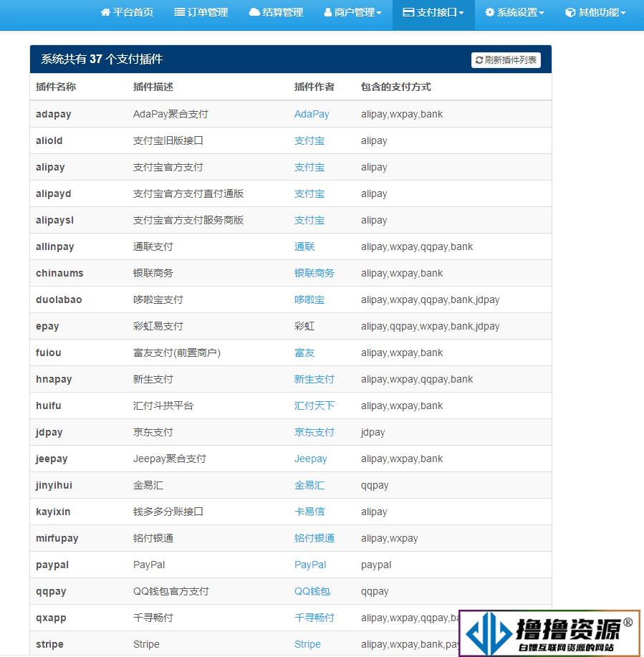Click the 插件名称 column header
The height and width of the screenshot is (657, 644).
56,87
